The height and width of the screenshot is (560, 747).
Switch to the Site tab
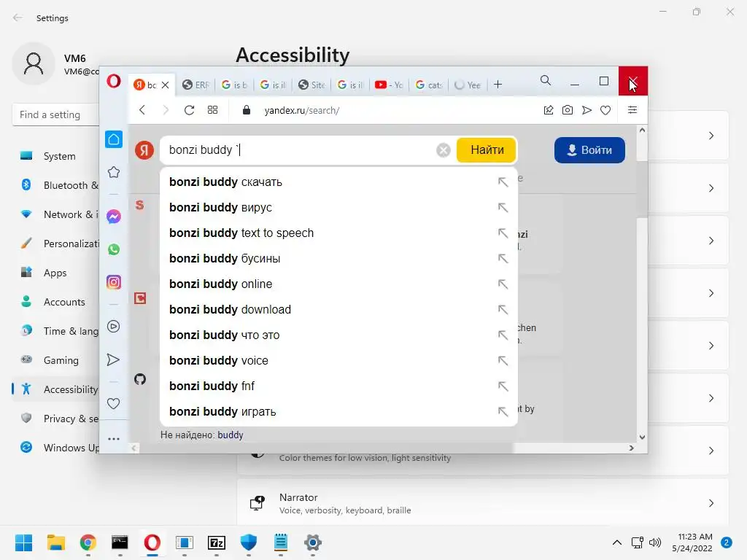[311, 85]
